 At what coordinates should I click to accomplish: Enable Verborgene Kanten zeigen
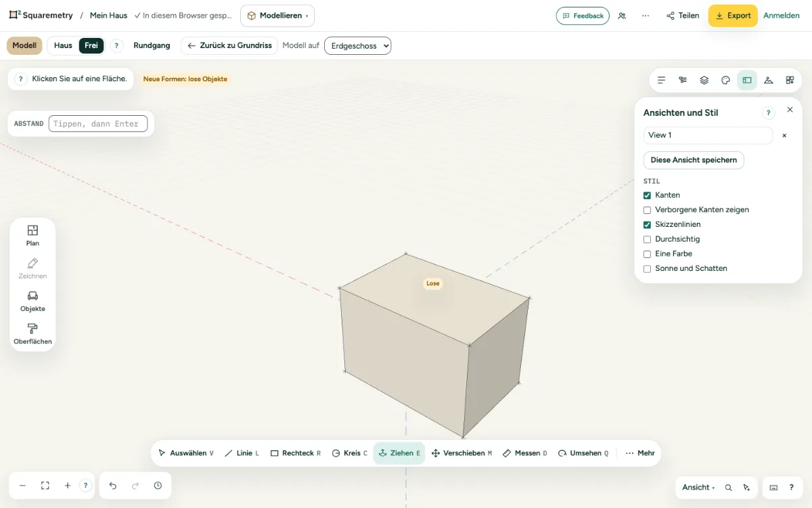tap(648, 210)
